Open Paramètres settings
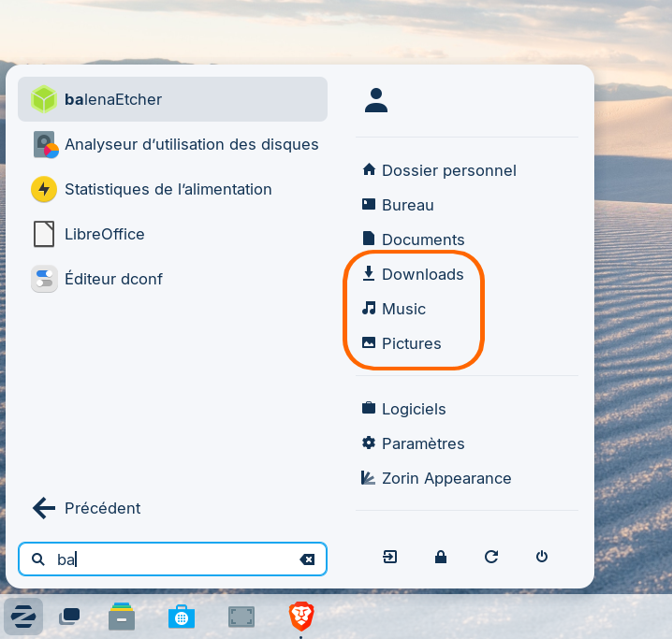The height and width of the screenshot is (639, 672). (x=413, y=443)
